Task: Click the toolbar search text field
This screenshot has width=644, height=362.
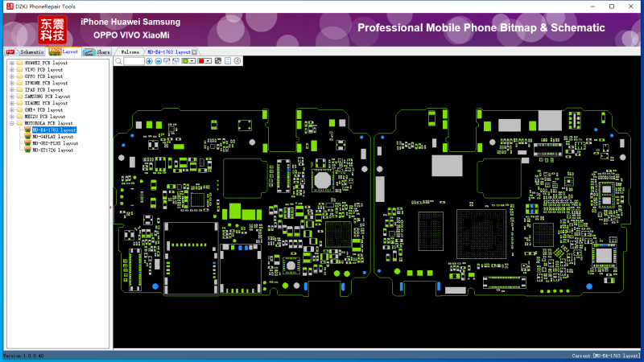Action: tap(134, 61)
